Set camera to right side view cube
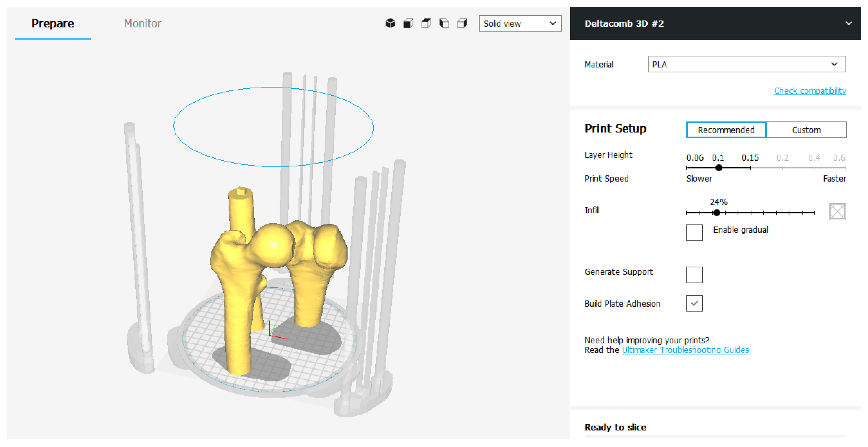The image size is (868, 447). coord(462,23)
